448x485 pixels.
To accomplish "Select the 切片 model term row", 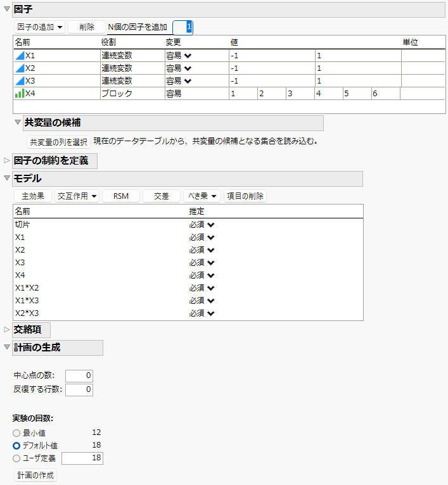I will 188,225.
